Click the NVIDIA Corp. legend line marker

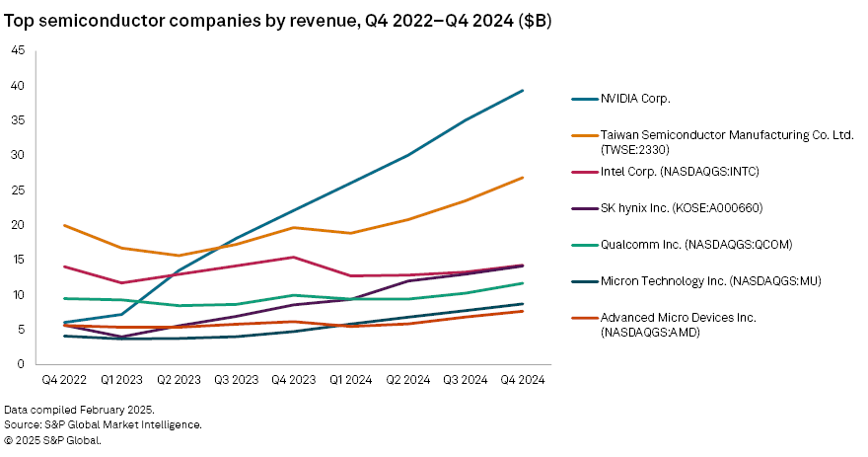pos(585,99)
